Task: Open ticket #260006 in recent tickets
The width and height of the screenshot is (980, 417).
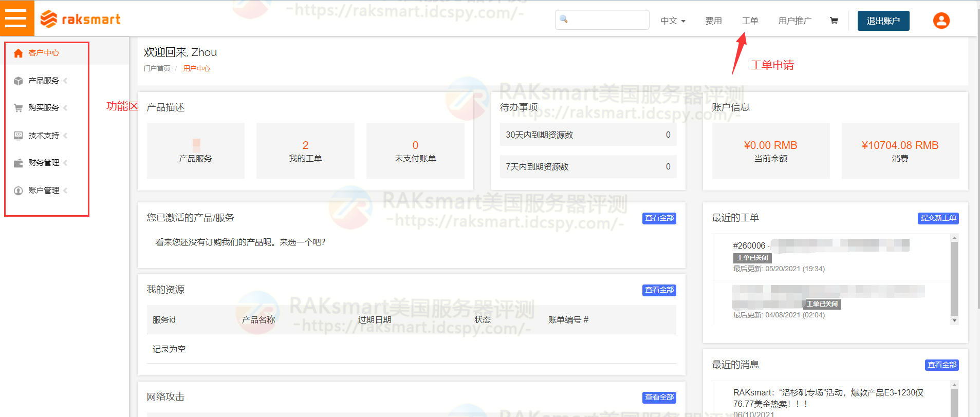Action: [x=821, y=246]
